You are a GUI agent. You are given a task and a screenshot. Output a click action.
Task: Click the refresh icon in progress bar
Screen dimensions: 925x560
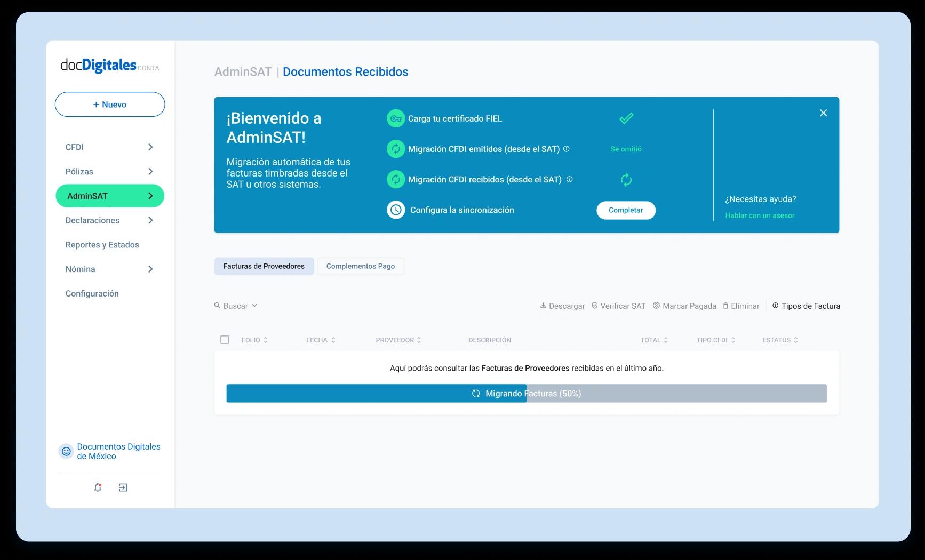[476, 394]
